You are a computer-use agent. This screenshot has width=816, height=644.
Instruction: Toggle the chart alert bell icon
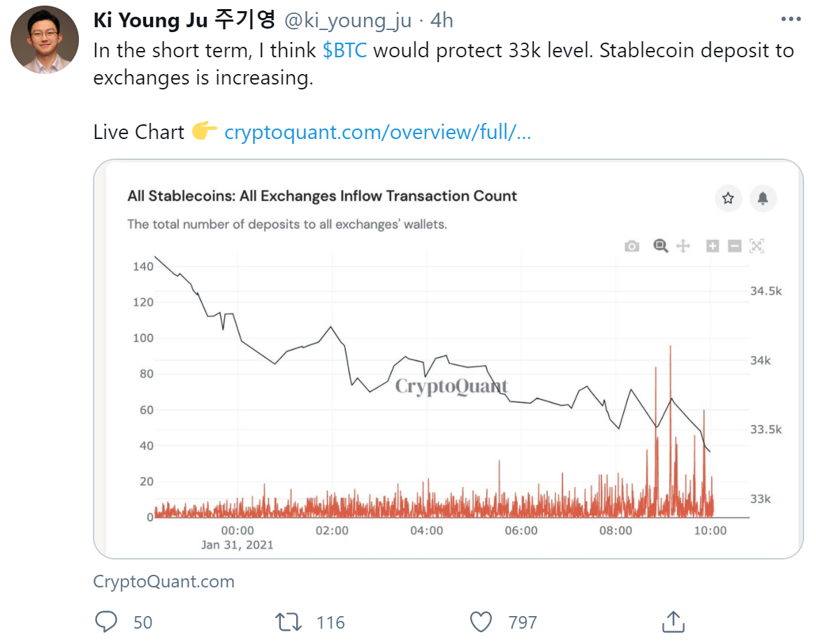(763, 198)
